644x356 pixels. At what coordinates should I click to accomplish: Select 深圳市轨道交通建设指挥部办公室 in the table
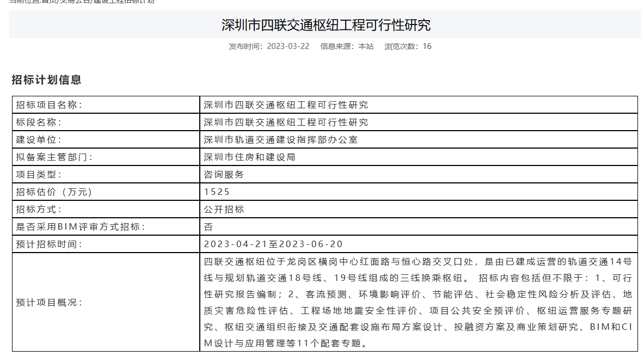click(x=281, y=140)
